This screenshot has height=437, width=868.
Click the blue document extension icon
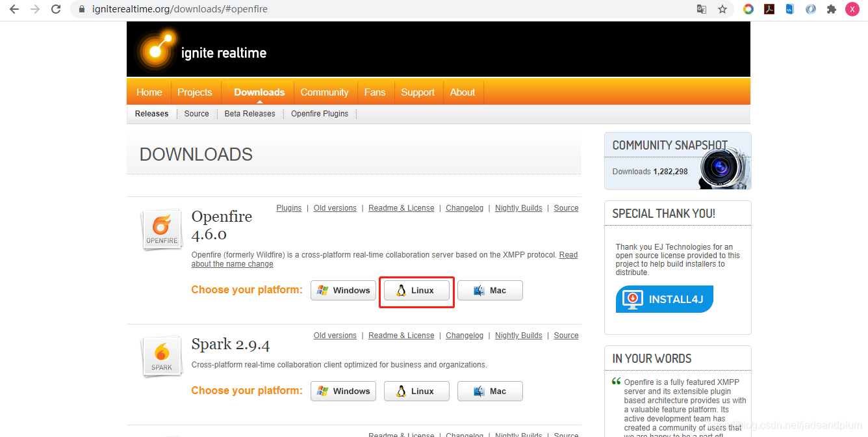coord(790,9)
